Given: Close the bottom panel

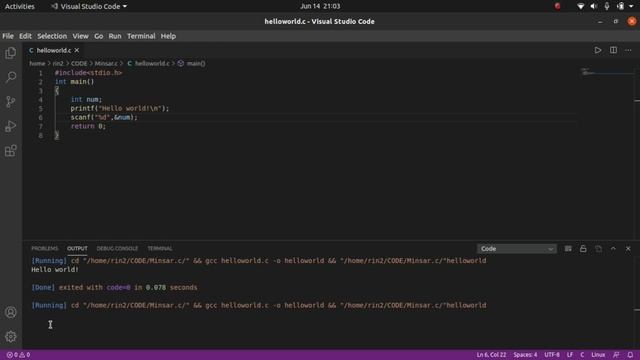Looking at the screenshot, I should click(x=628, y=249).
